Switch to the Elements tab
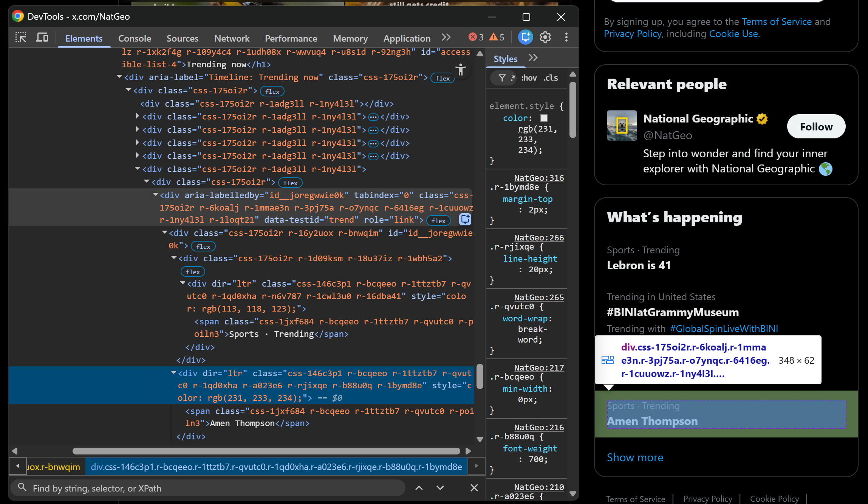The width and height of the screenshot is (868, 504). 84,38
